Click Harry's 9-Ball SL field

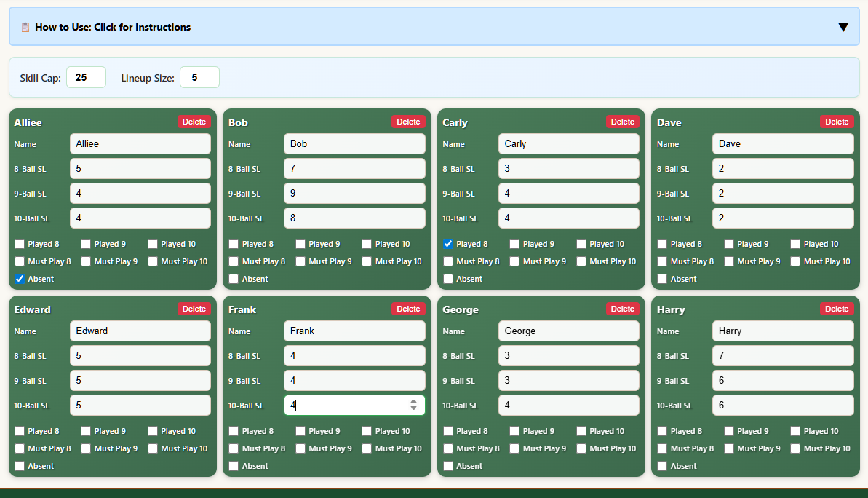click(783, 379)
